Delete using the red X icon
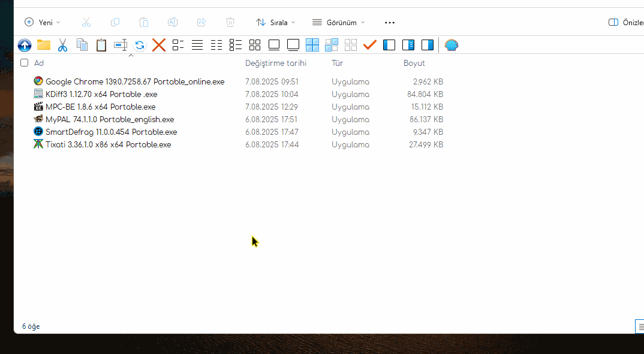This screenshot has width=644, height=354. coord(159,45)
